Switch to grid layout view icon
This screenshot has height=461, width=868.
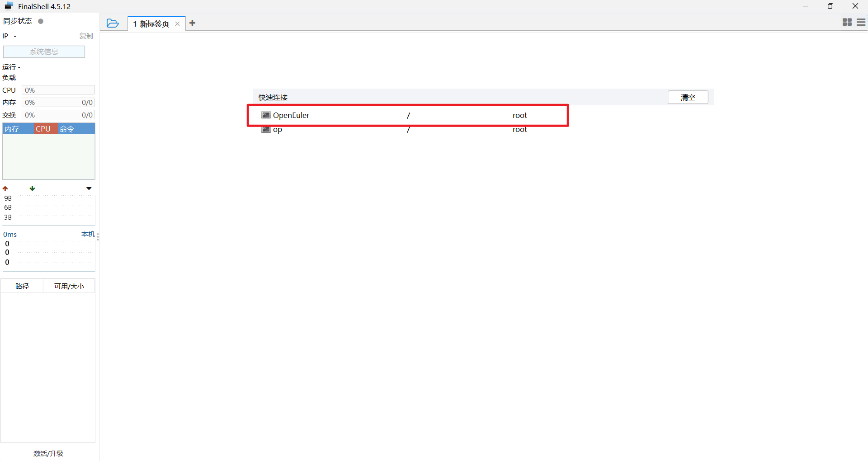(x=847, y=22)
